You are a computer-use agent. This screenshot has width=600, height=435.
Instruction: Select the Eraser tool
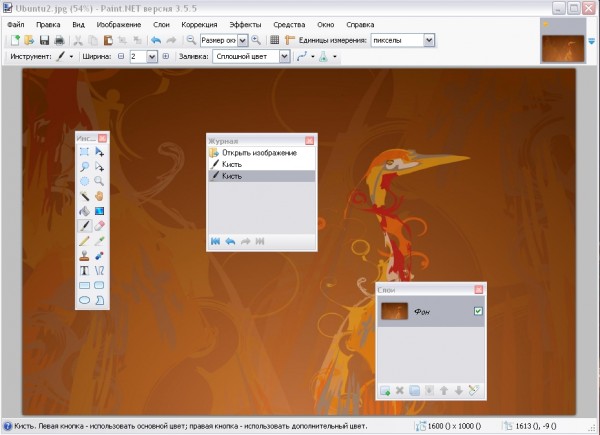click(x=99, y=226)
